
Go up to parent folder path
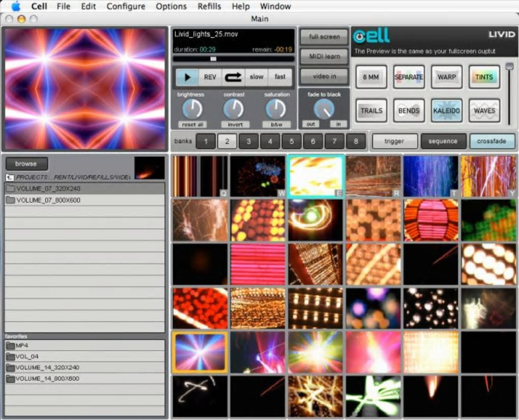(10, 177)
